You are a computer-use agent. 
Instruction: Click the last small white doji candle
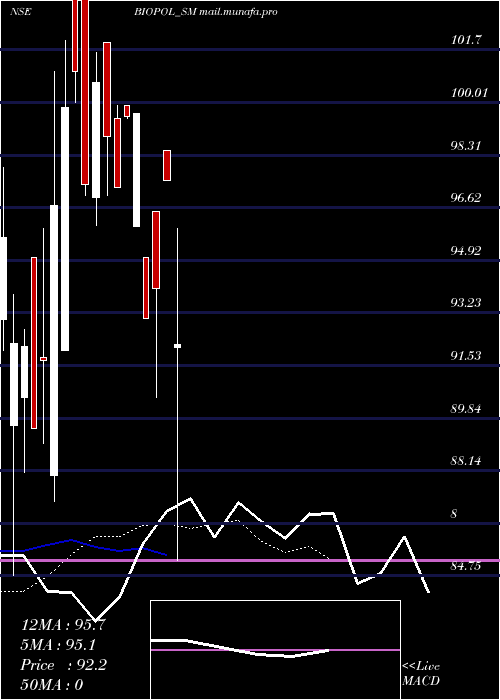click(x=178, y=346)
